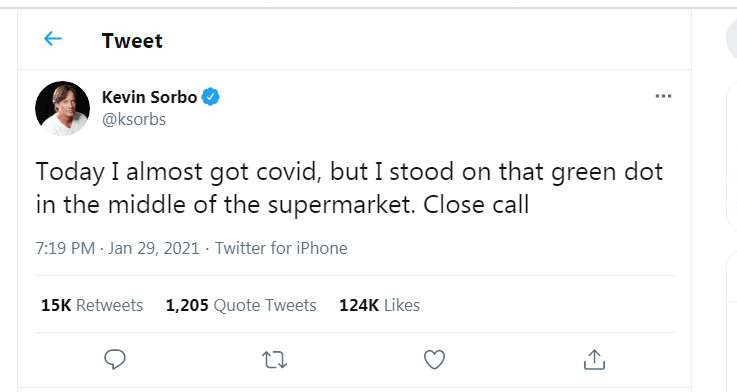Viewport: 737px width, 392px height.
Task: Open the share tweet icon
Action: coord(594,360)
